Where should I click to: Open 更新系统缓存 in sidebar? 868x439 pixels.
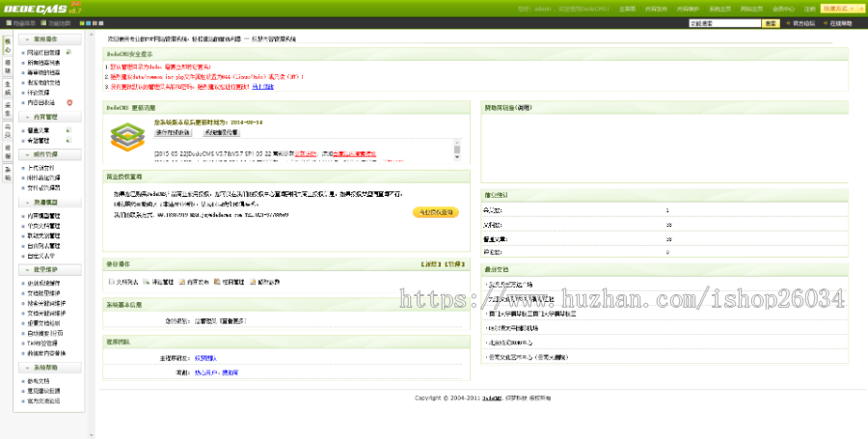click(43, 284)
